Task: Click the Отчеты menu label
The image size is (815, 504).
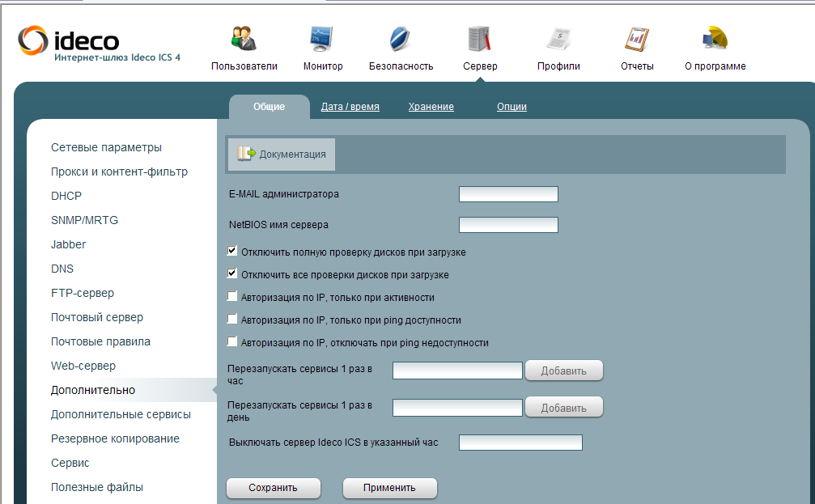Action: (637, 66)
